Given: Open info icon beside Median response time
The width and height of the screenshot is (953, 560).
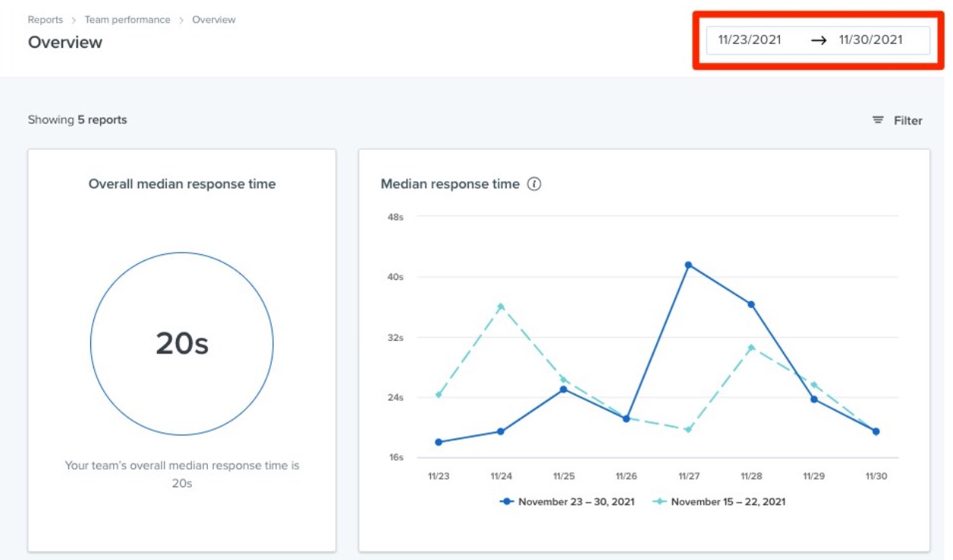Looking at the screenshot, I should click(x=534, y=184).
